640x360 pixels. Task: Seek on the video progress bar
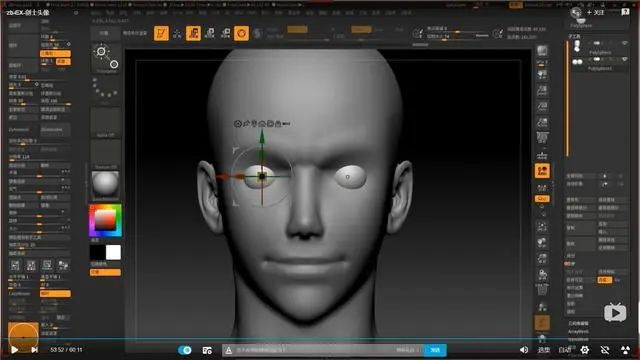coord(320,339)
